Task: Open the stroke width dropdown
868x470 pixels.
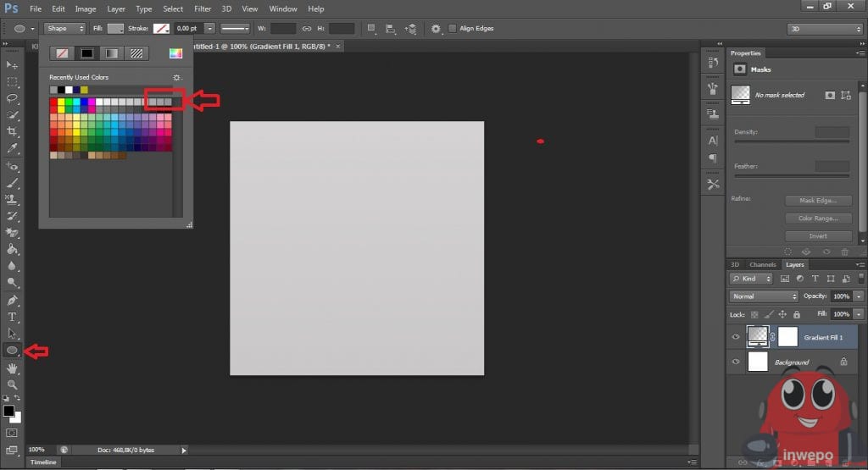Action: 209,28
